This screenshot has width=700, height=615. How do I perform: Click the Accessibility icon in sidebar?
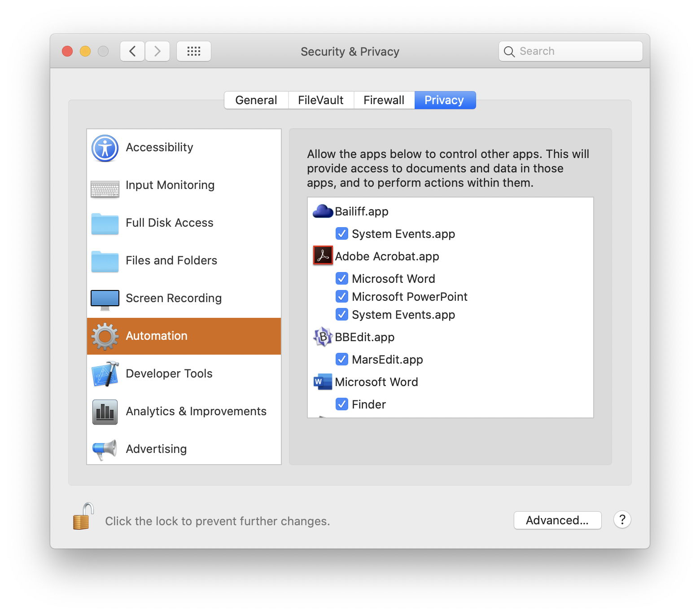tap(105, 148)
